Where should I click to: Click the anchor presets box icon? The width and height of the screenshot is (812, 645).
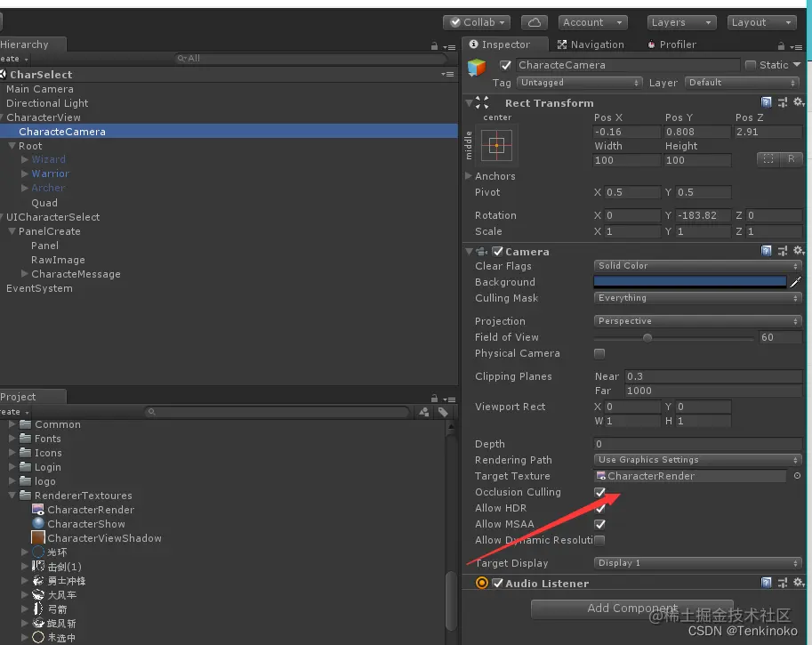pos(496,146)
